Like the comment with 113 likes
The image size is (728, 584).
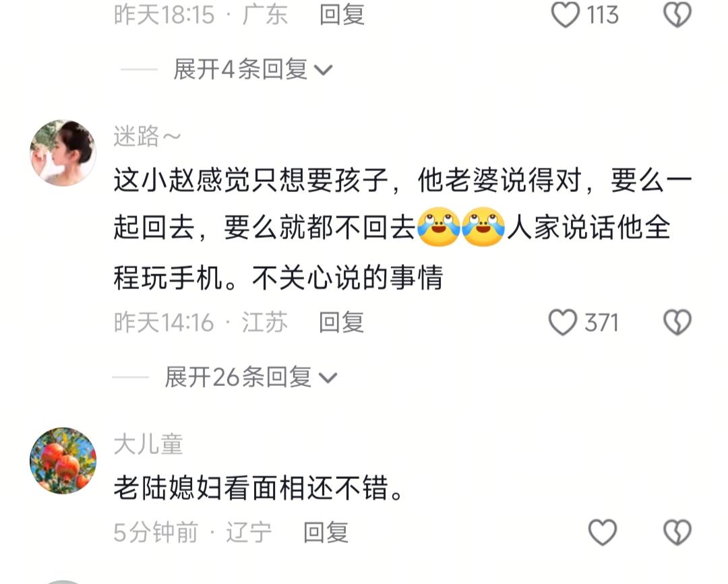pyautogui.click(x=565, y=15)
